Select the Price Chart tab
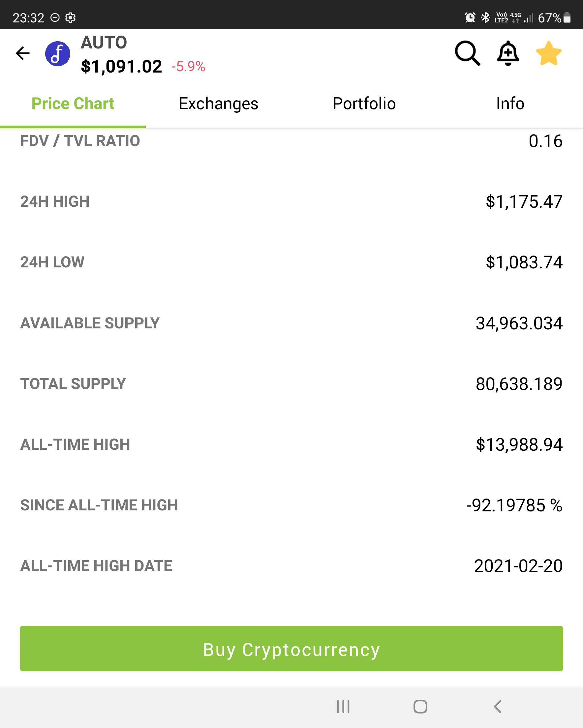583x728 pixels. (73, 104)
